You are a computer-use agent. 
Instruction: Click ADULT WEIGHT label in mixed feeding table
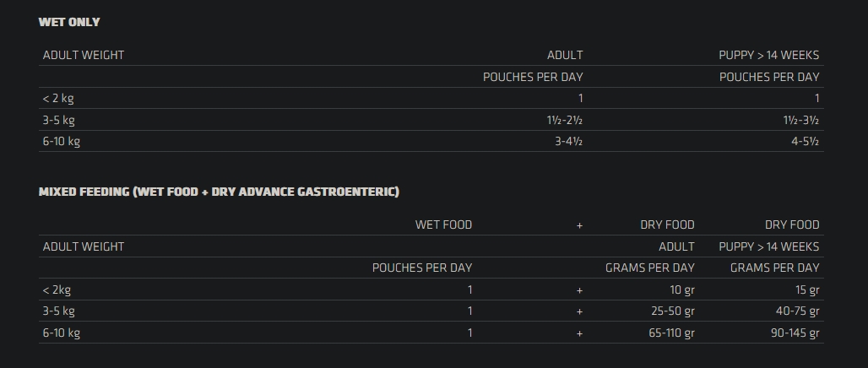pos(84,246)
